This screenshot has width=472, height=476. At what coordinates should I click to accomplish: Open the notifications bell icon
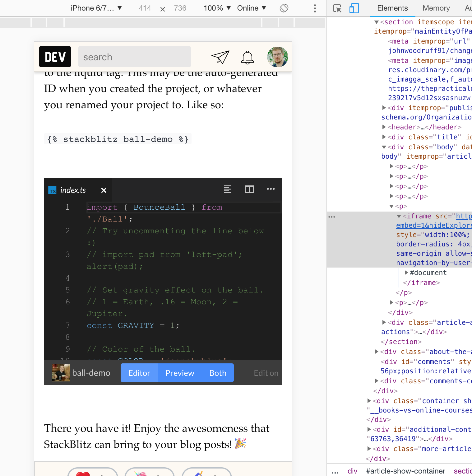247,57
